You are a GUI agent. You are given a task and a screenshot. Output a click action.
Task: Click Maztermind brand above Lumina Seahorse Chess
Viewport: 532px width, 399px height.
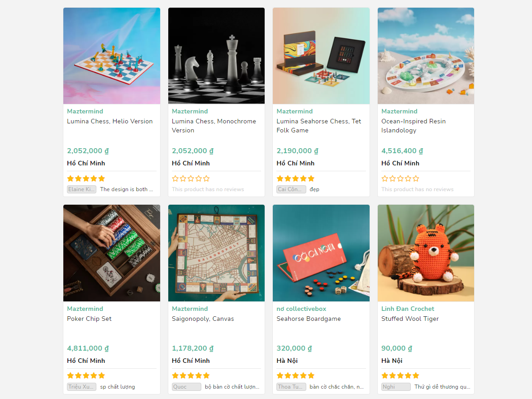pos(294,111)
